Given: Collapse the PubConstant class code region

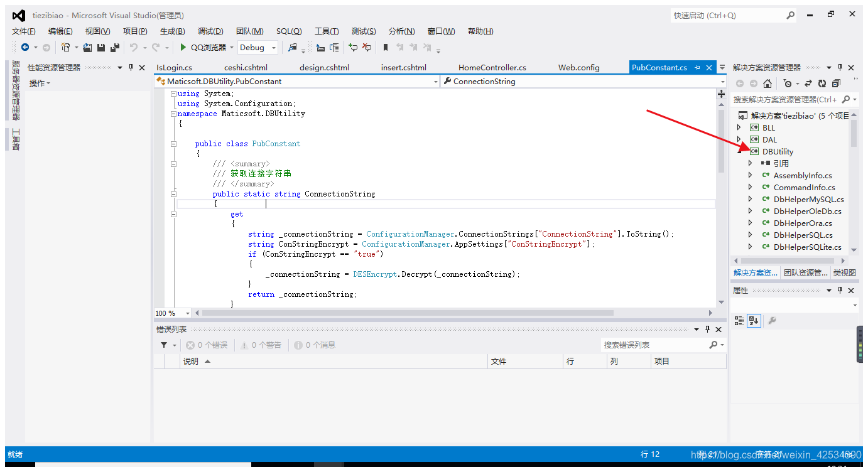Looking at the screenshot, I should (174, 144).
